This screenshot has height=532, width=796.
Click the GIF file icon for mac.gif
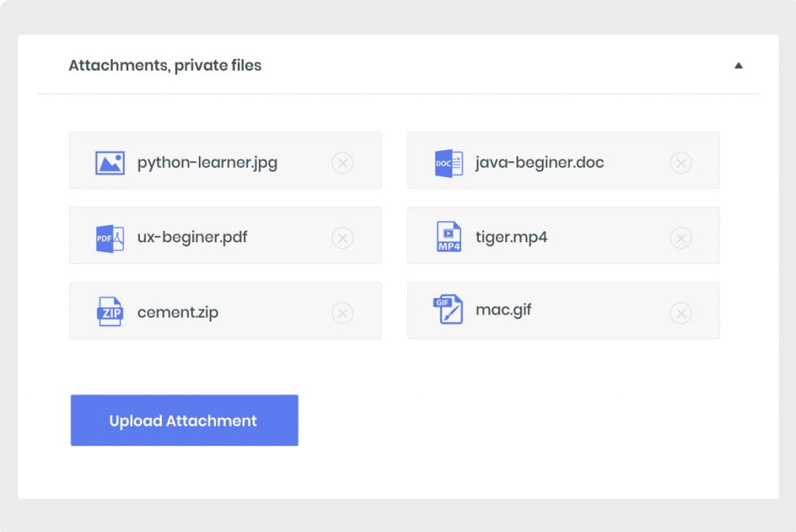coord(448,310)
